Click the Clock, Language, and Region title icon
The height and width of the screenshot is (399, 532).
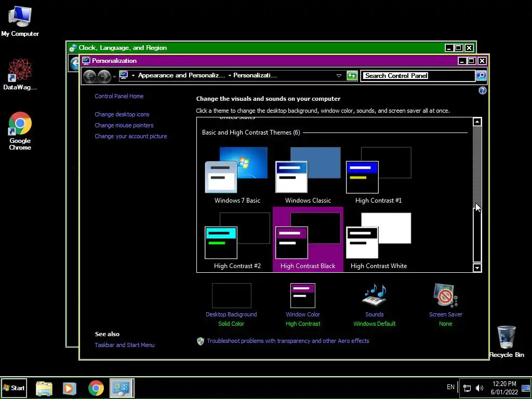[x=73, y=48]
